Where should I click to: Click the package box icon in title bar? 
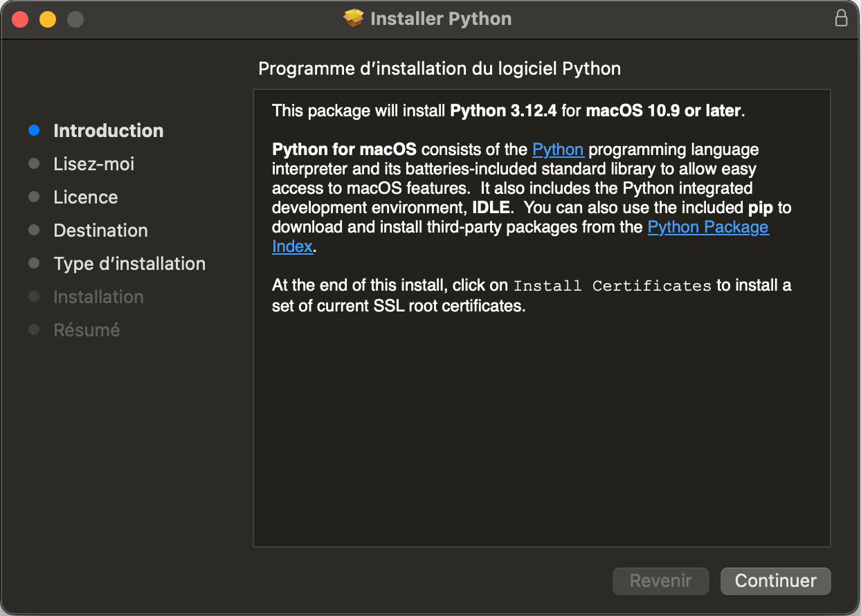pyautogui.click(x=354, y=19)
